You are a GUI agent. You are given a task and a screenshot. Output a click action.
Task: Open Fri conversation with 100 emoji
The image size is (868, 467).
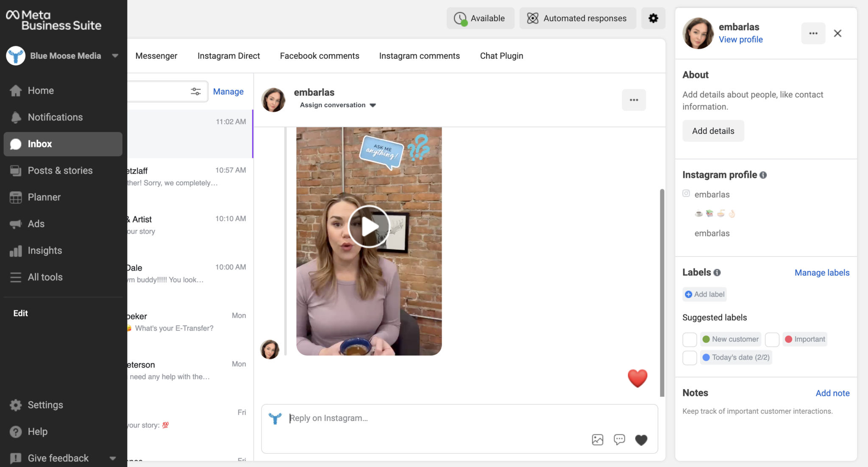tap(190, 425)
